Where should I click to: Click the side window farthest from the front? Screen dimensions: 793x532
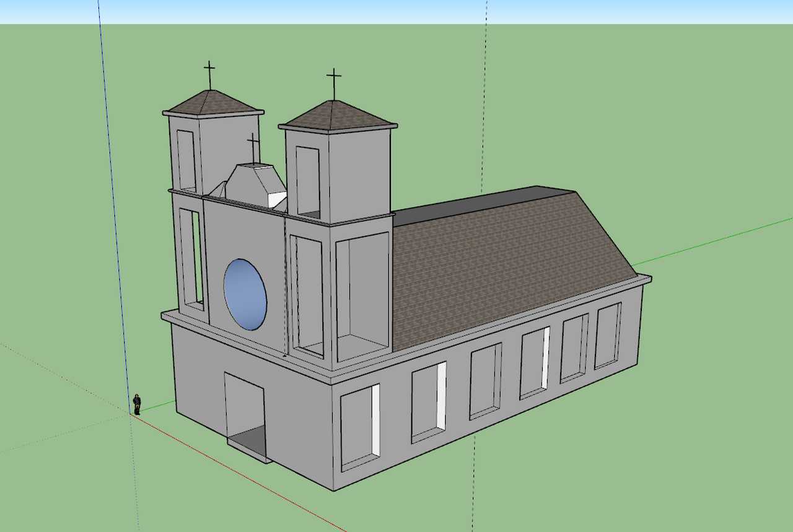608,335
